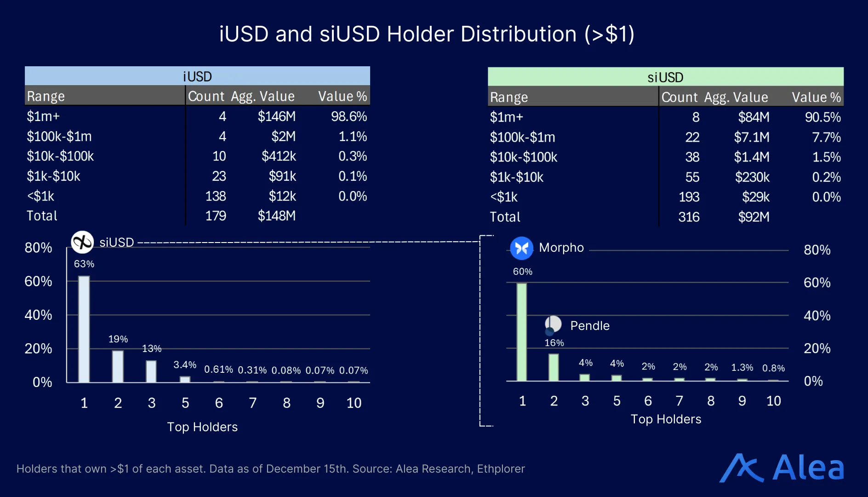Select the iUSD table header
868x497 pixels.
pos(197,76)
